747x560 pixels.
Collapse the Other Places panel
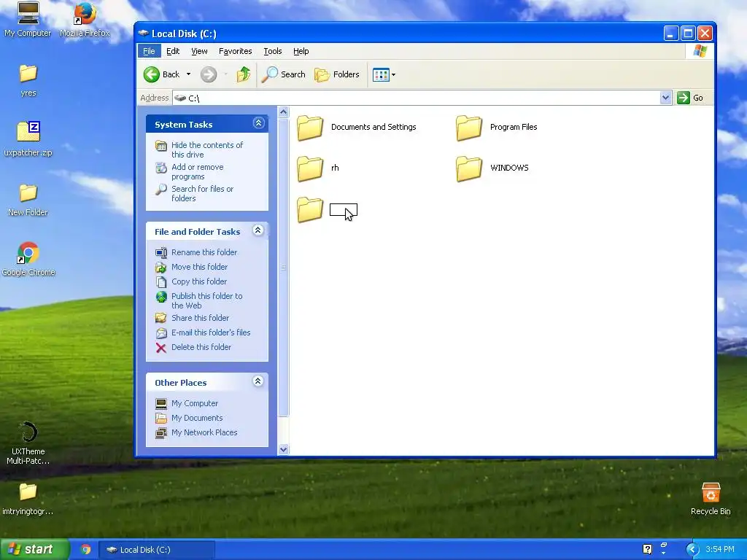coord(258,381)
